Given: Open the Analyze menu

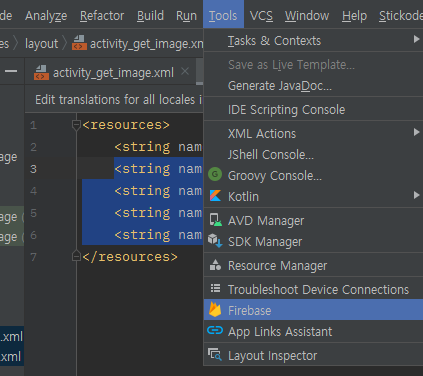Looking at the screenshot, I should (46, 15).
